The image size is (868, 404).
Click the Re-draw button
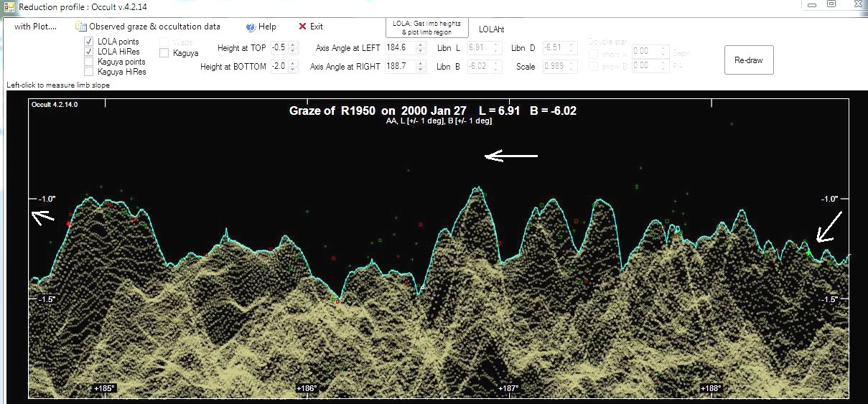point(748,60)
